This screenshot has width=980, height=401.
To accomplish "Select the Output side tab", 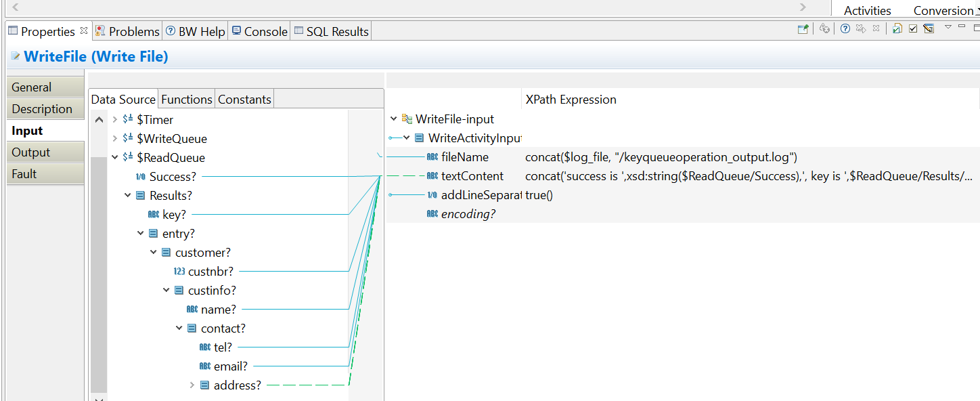I will [x=31, y=152].
